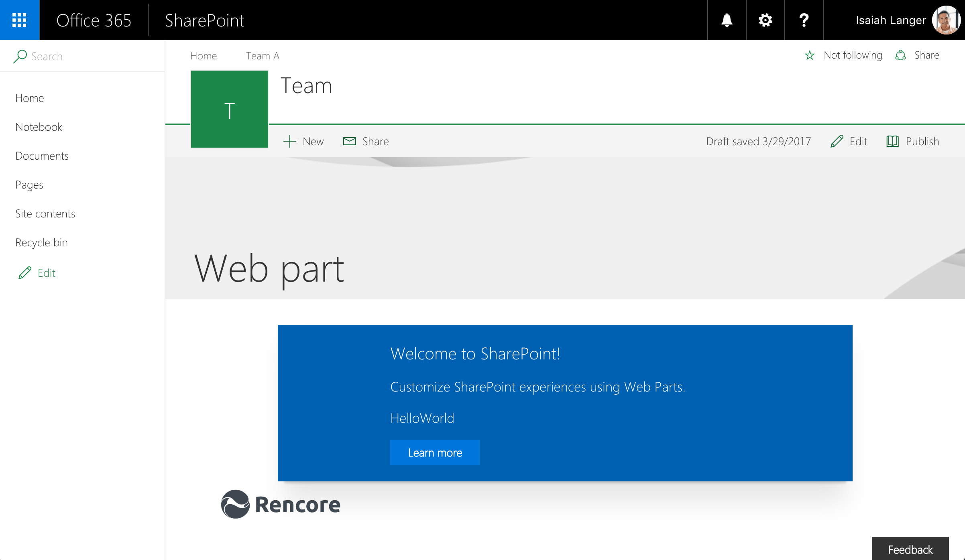Go to Home in the left navigation

coord(30,98)
